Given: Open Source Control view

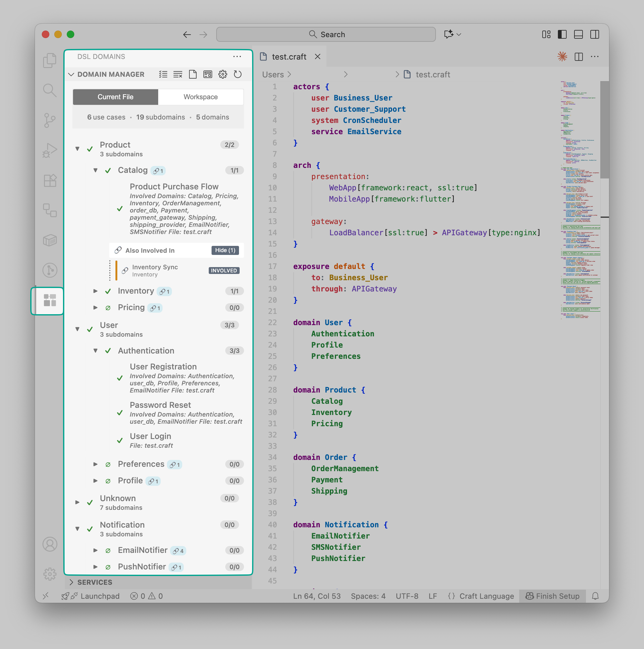Looking at the screenshot, I should (50, 120).
